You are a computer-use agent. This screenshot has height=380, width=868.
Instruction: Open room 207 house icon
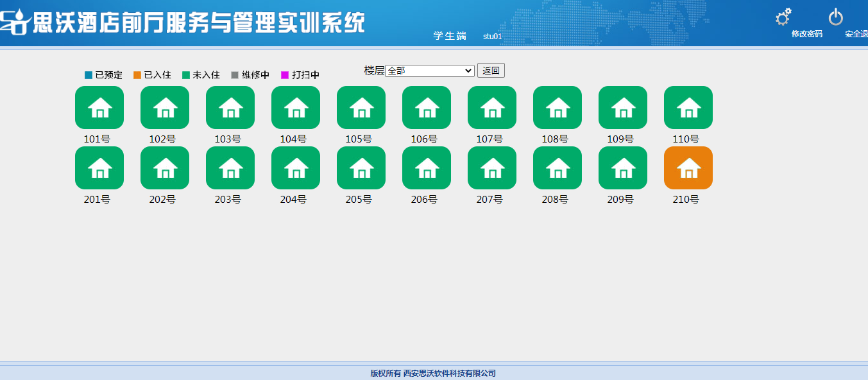492,168
